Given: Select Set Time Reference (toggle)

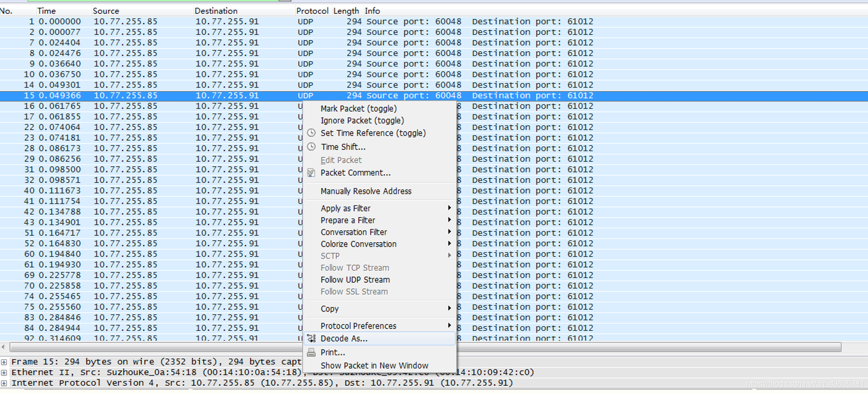Looking at the screenshot, I should 373,133.
